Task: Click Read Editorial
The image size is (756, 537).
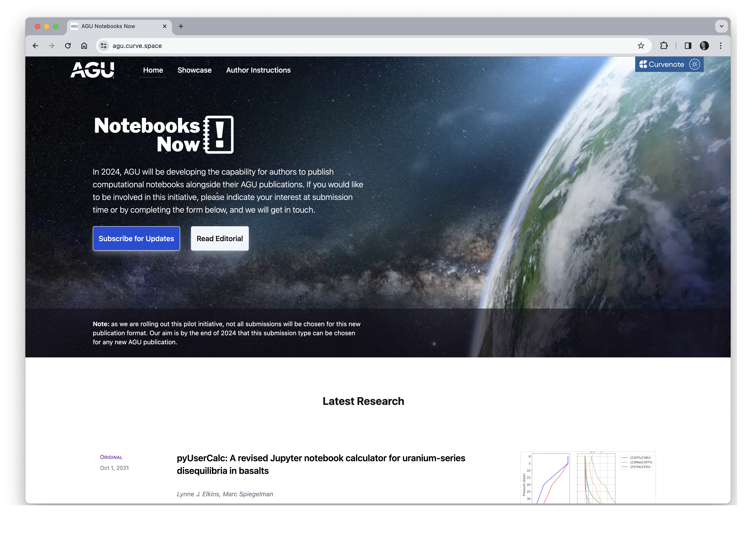Action: pyautogui.click(x=220, y=238)
